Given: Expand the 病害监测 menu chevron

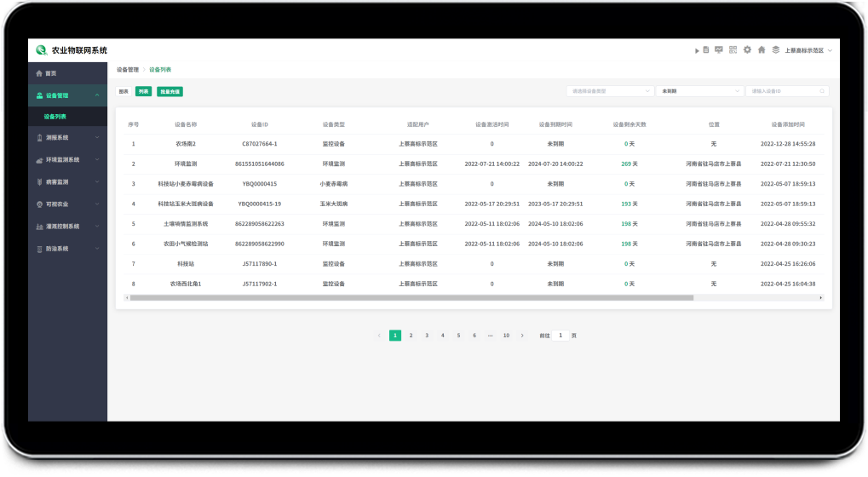Looking at the screenshot, I should point(97,182).
